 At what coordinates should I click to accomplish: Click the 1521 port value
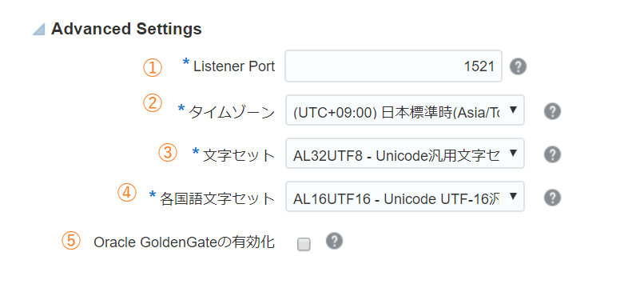479,66
